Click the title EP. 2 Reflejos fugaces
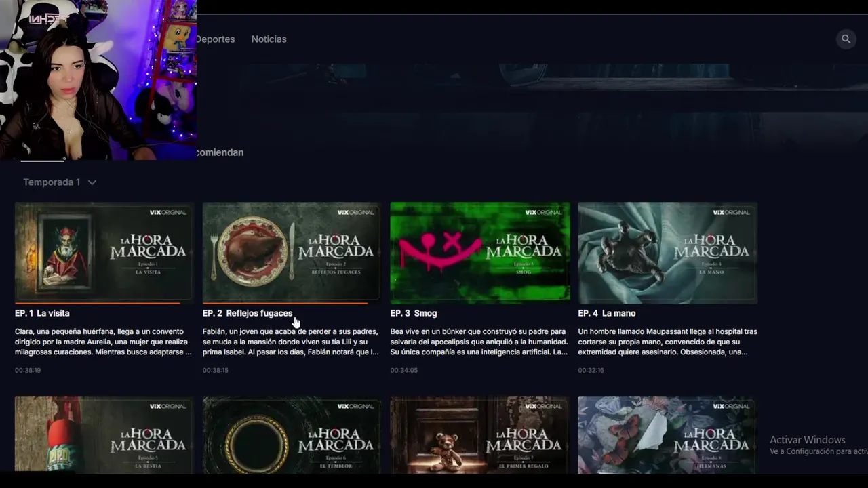Image resolution: width=868 pixels, height=488 pixels. [248, 313]
